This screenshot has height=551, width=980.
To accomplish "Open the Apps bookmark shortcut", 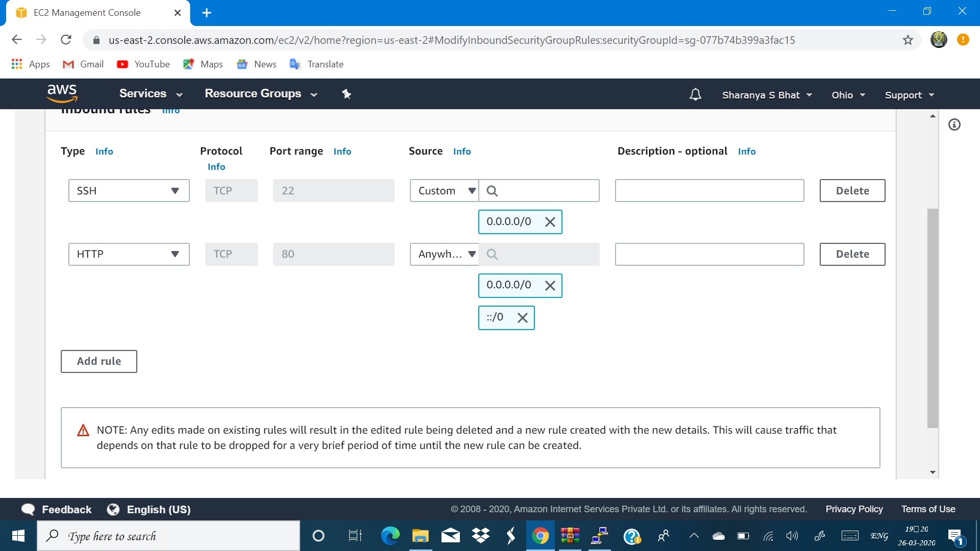I will pyautogui.click(x=31, y=64).
